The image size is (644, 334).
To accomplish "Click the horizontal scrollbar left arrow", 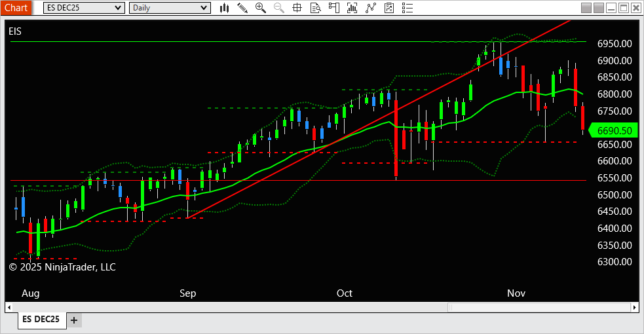I will click(x=9, y=307).
